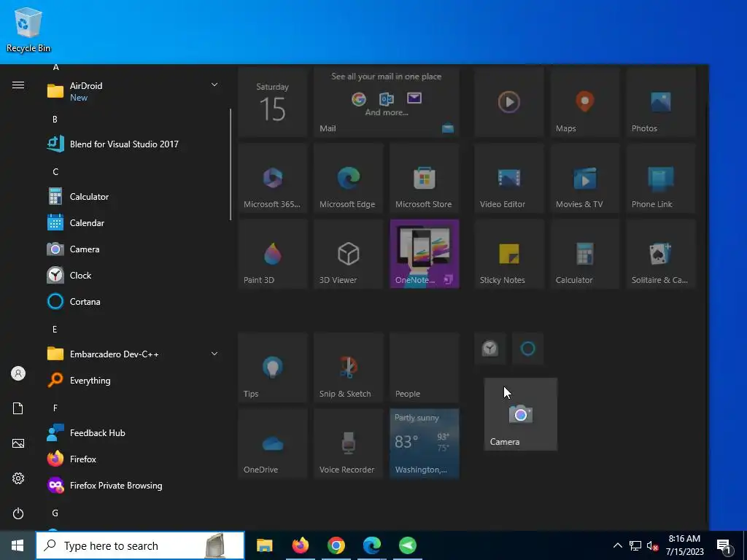Open the People tile
Viewport: 747px width, 560px height.
pos(425,367)
